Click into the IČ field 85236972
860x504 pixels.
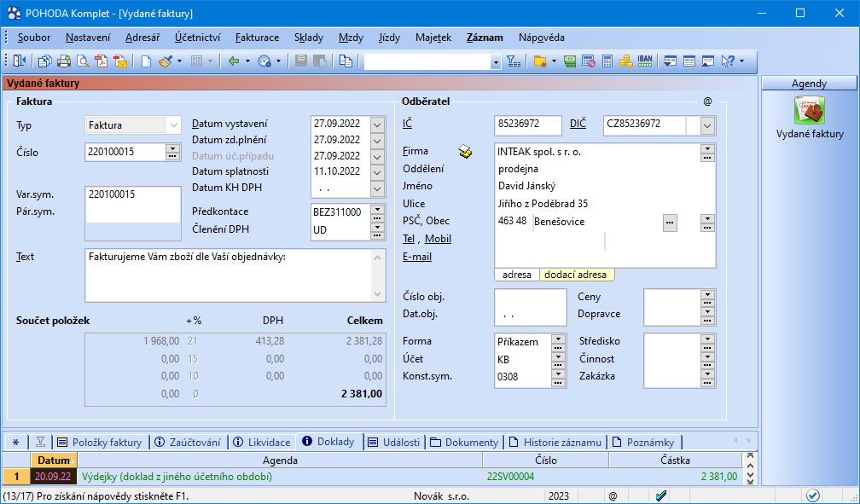coord(527,125)
